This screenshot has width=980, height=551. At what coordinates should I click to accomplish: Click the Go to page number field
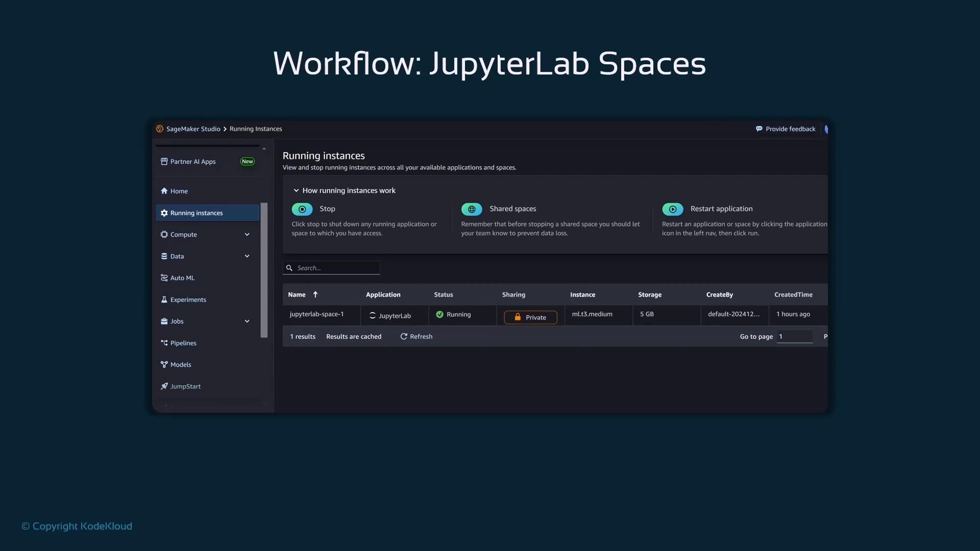(795, 336)
